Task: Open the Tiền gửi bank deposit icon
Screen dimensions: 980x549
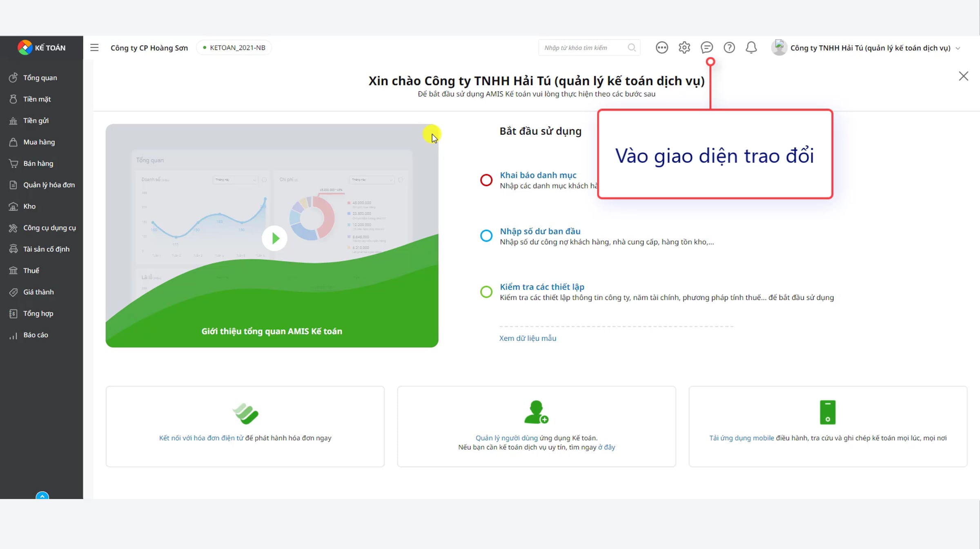Action: (13, 120)
